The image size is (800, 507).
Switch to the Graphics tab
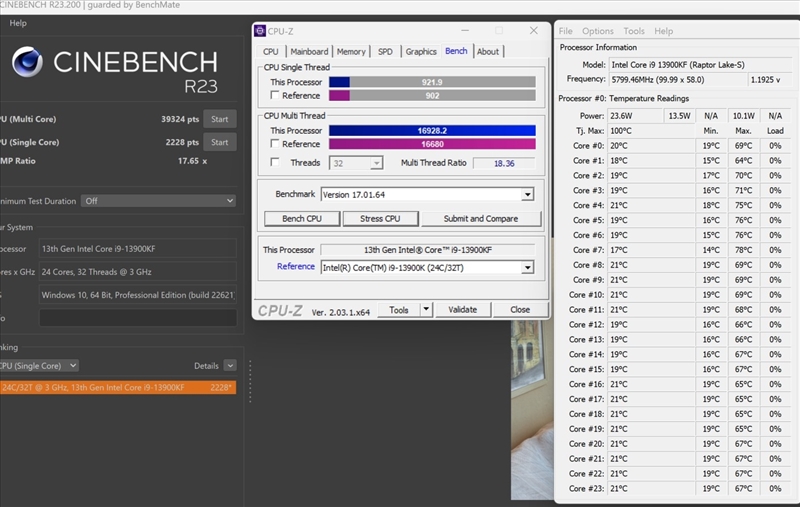point(421,52)
